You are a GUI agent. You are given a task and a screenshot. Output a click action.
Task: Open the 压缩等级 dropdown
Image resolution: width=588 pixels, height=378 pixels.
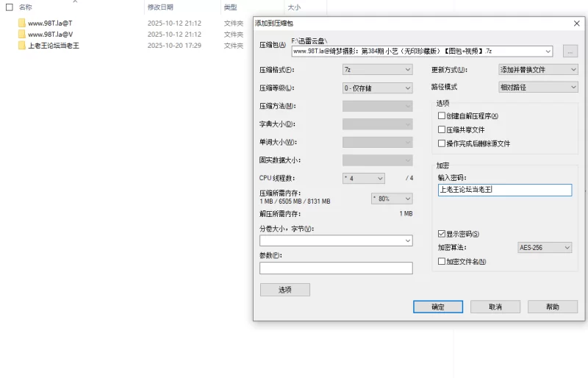[377, 88]
